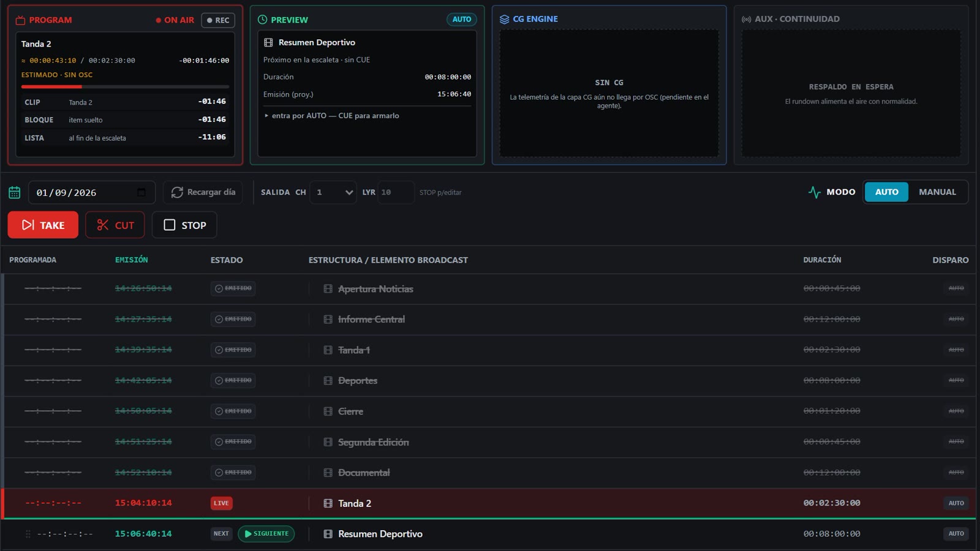Click the NEXT badge in the Resumen Deportivo row

point(221,534)
